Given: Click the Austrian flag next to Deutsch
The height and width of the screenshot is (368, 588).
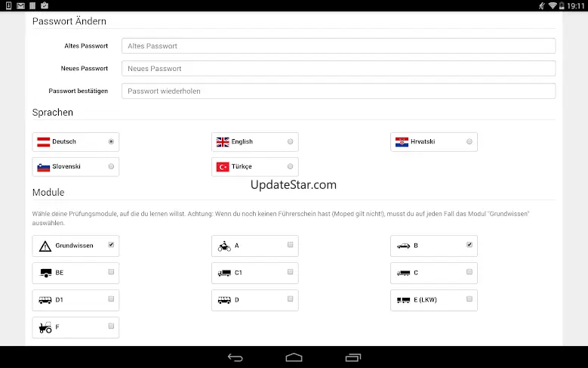Looking at the screenshot, I should pos(44,142).
